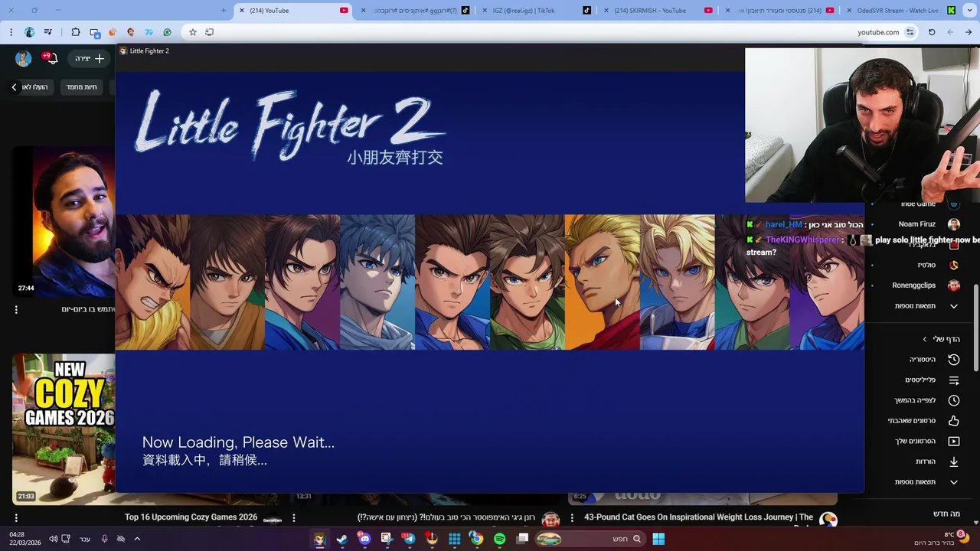Switch to OdedSVR Stream tab
The height and width of the screenshot is (551, 980).
(900, 11)
